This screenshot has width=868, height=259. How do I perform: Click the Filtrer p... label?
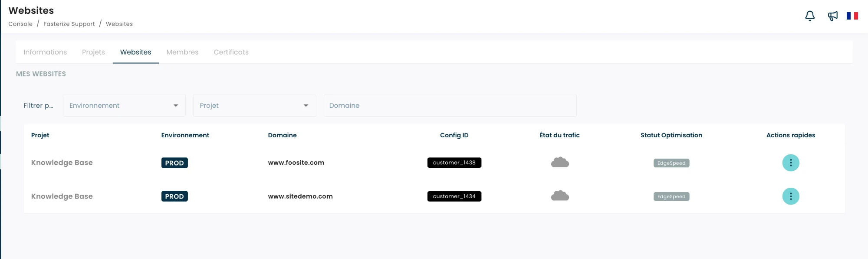coord(38,106)
